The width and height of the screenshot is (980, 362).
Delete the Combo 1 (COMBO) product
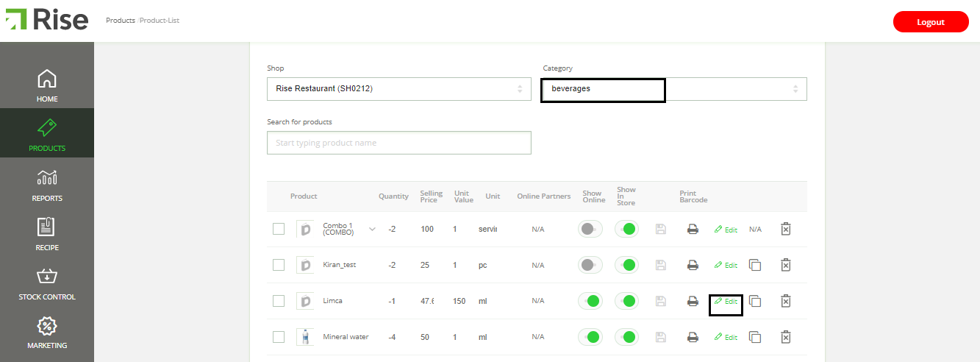[x=785, y=230]
